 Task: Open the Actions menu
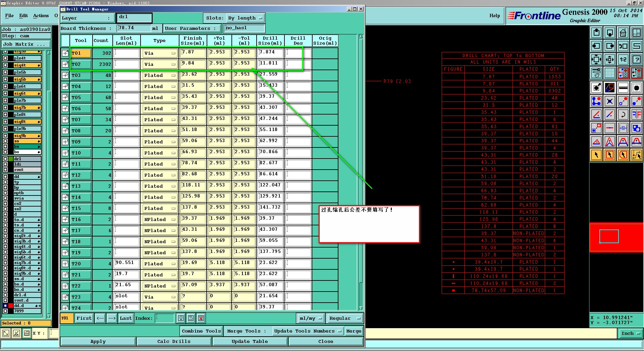click(41, 15)
